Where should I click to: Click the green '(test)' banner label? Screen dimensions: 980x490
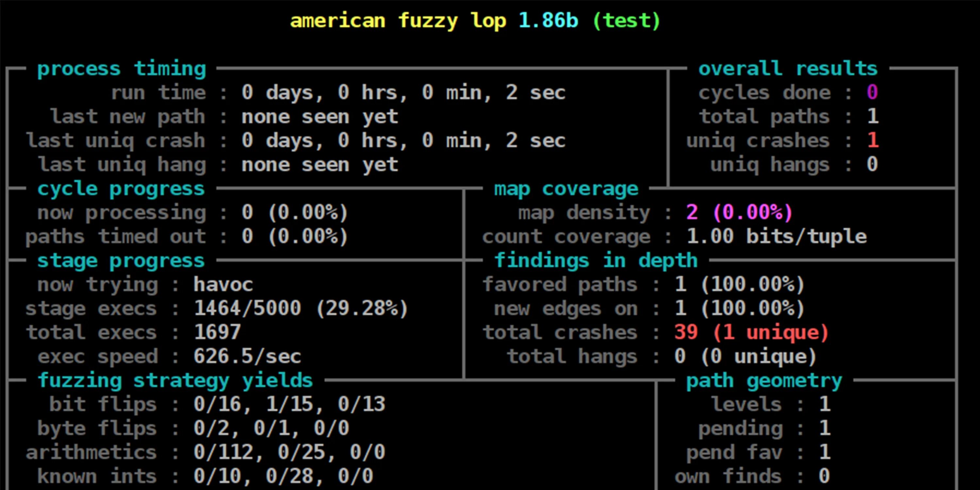(x=626, y=21)
